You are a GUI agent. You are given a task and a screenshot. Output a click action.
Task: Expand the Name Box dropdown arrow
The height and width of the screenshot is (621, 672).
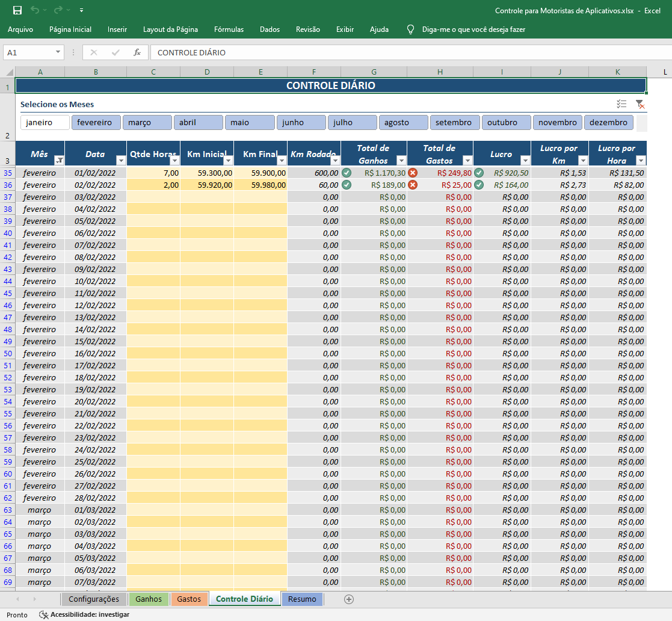(x=58, y=52)
